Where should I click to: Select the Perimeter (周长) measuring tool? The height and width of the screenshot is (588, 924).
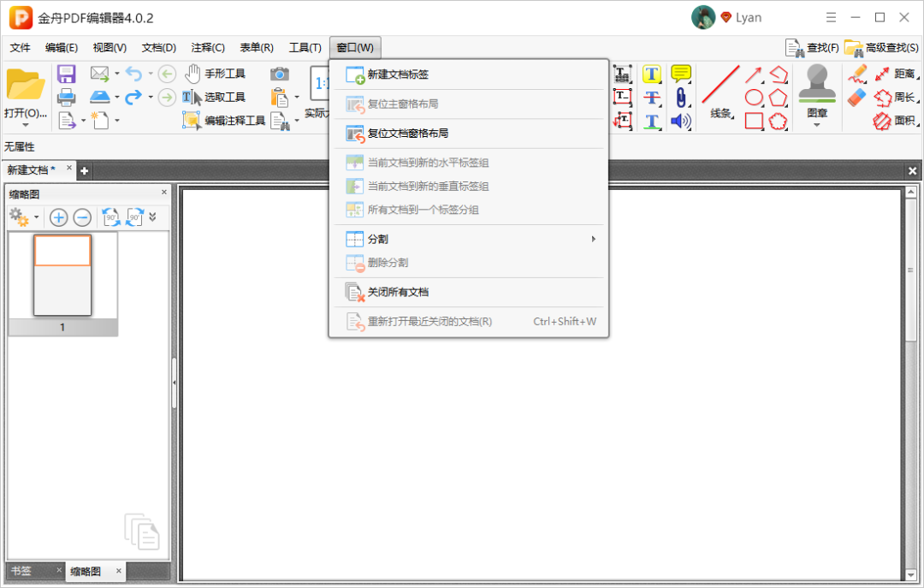(897, 98)
